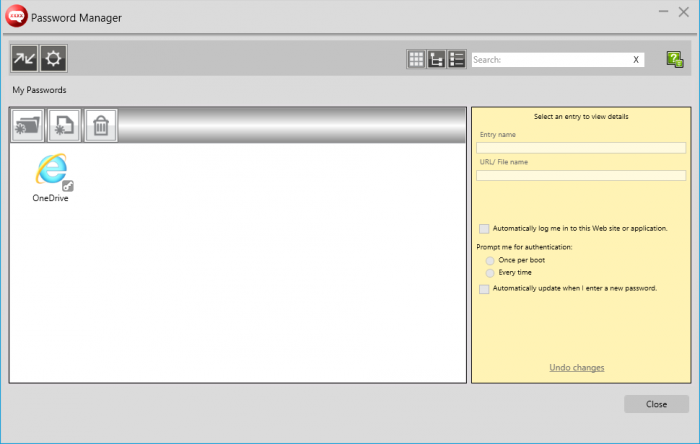The width and height of the screenshot is (700, 444).
Task: Select Once per boot authentication option
Action: coord(490,260)
